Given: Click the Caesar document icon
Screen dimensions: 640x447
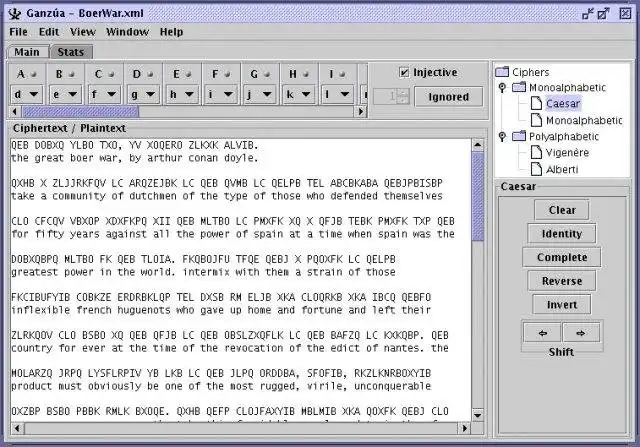Looking at the screenshot, I should coord(536,103).
